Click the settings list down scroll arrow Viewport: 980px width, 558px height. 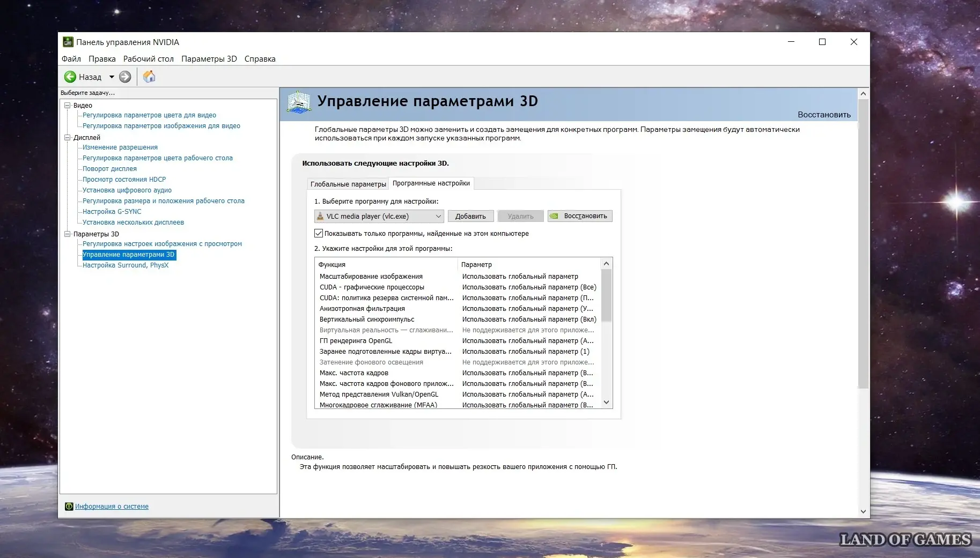606,403
